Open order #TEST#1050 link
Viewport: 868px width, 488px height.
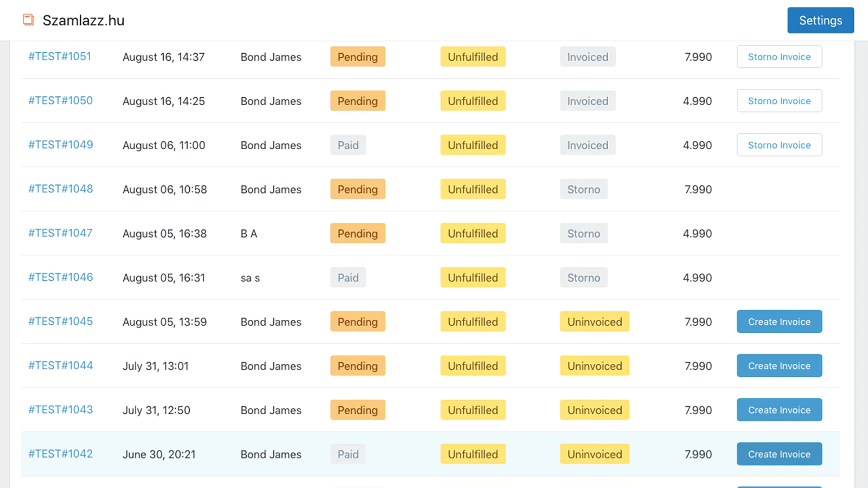[61, 100]
